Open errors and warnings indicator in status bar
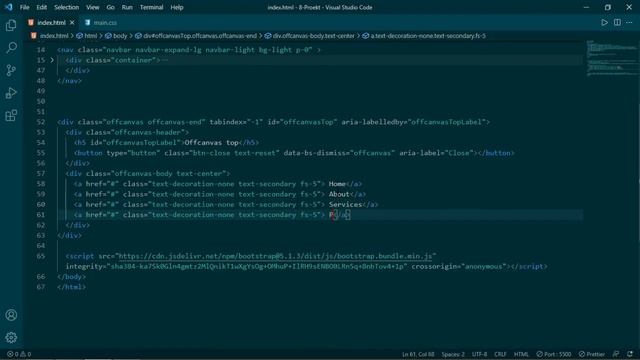This screenshot has height=360, width=640. pyautogui.click(x=19, y=354)
